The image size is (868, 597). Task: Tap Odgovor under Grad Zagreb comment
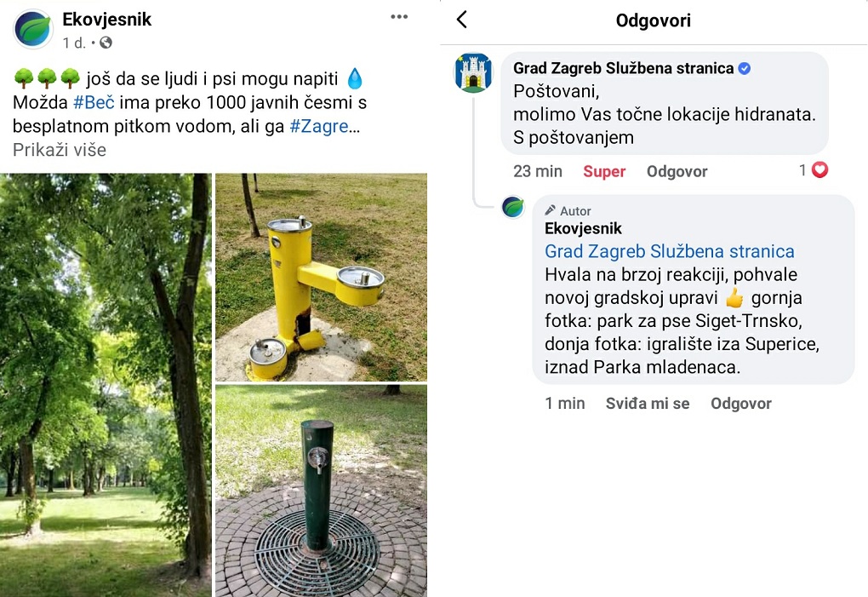pyautogui.click(x=677, y=172)
